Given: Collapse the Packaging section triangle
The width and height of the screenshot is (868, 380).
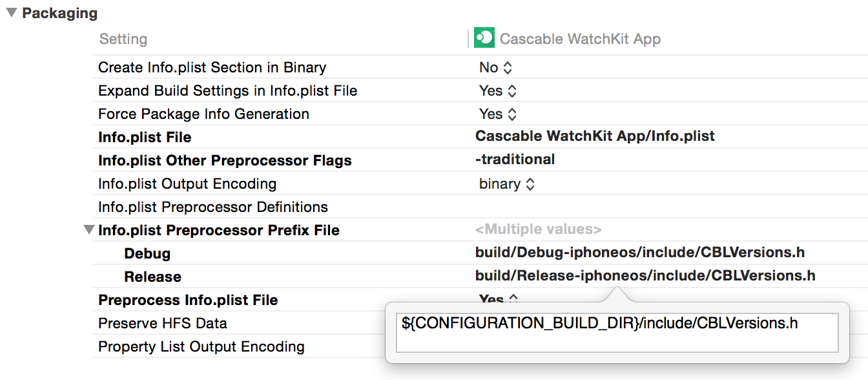Looking at the screenshot, I should 12,13.
